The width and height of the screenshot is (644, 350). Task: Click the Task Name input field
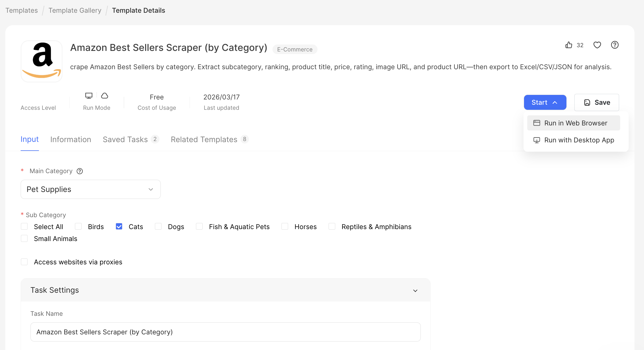point(225,332)
